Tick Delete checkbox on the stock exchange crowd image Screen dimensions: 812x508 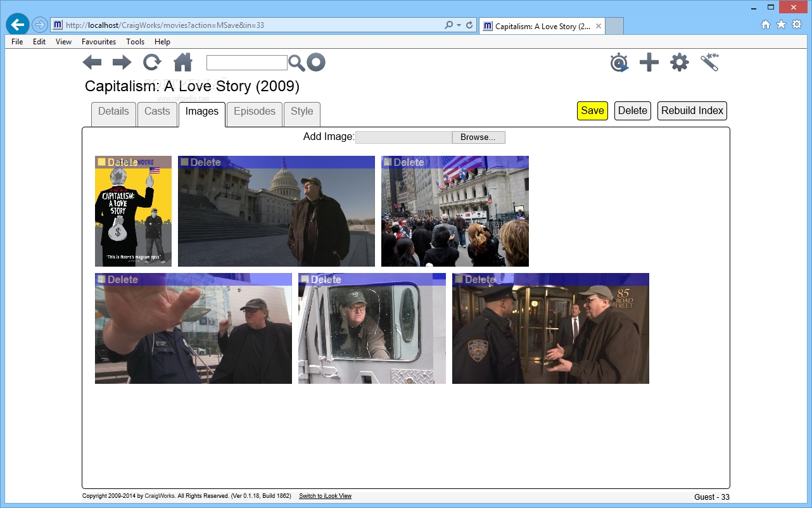pyautogui.click(x=388, y=162)
